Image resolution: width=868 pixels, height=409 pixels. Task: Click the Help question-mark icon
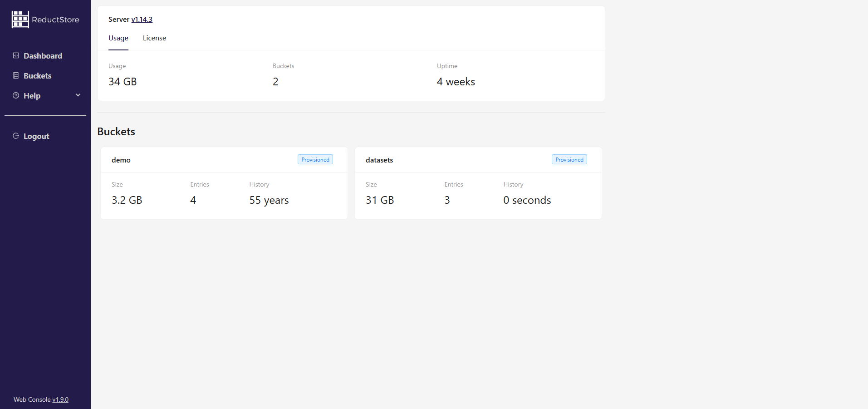pos(15,95)
